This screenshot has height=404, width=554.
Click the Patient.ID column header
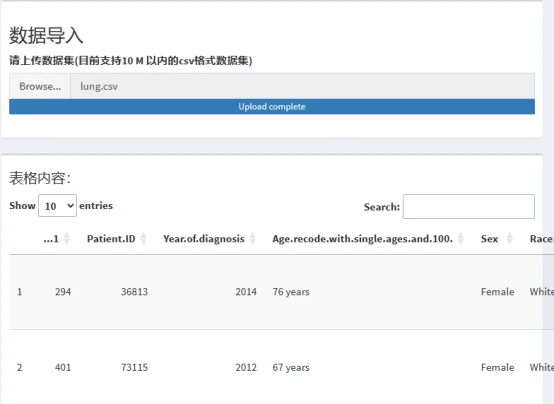point(111,239)
